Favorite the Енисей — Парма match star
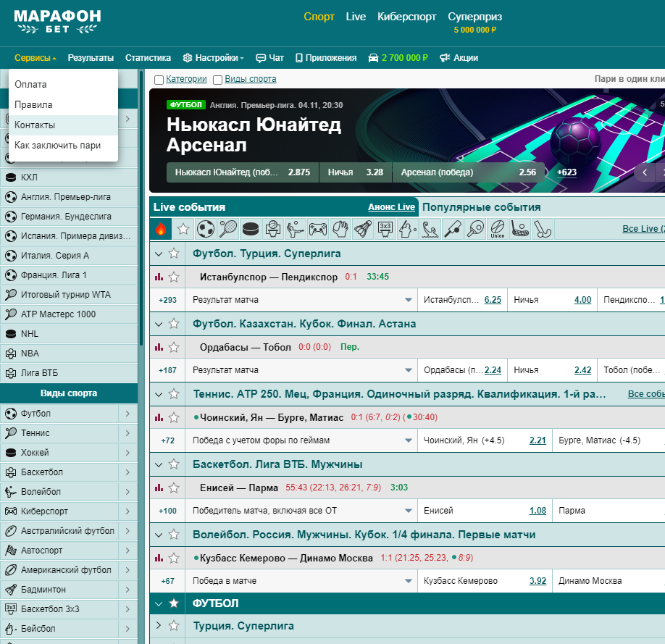Image resolution: width=665 pixels, height=644 pixels. pyautogui.click(x=174, y=488)
